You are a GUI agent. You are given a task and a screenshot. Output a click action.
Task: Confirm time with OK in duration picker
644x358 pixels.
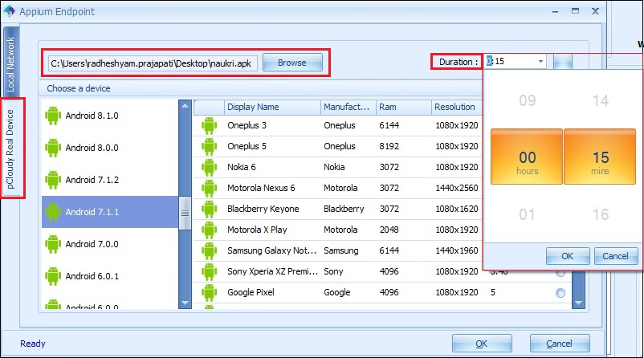[x=568, y=256]
